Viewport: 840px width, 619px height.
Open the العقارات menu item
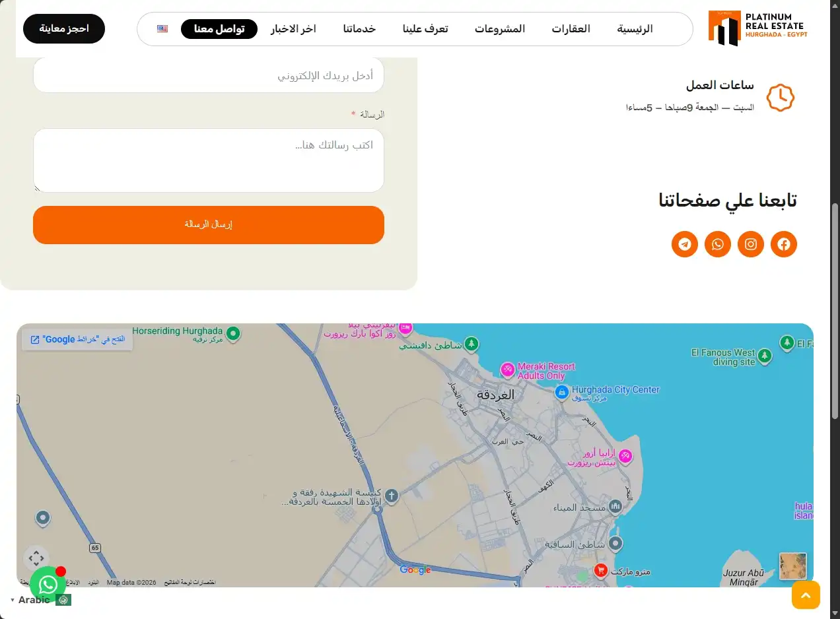coord(571,29)
